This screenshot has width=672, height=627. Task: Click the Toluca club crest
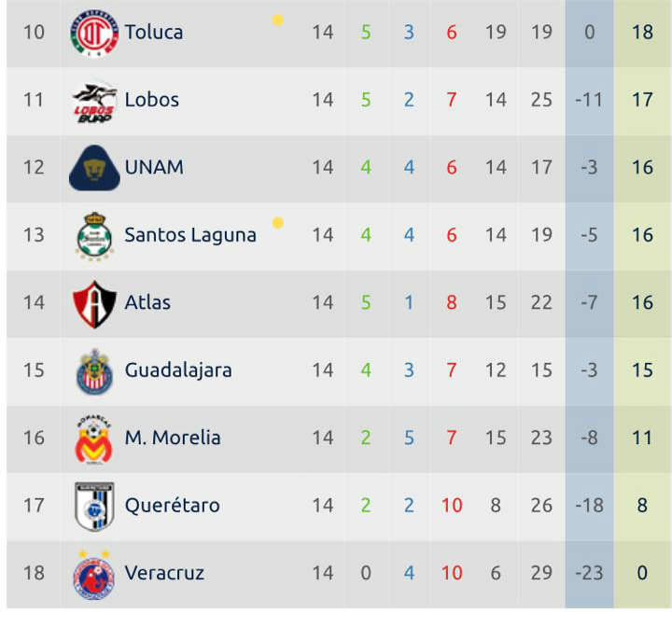coord(94,33)
